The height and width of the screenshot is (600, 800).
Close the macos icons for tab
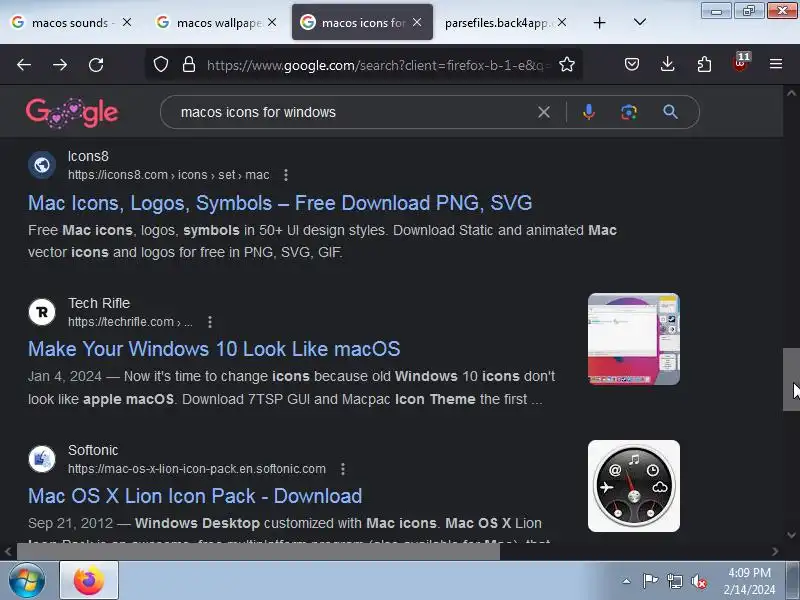(x=417, y=22)
